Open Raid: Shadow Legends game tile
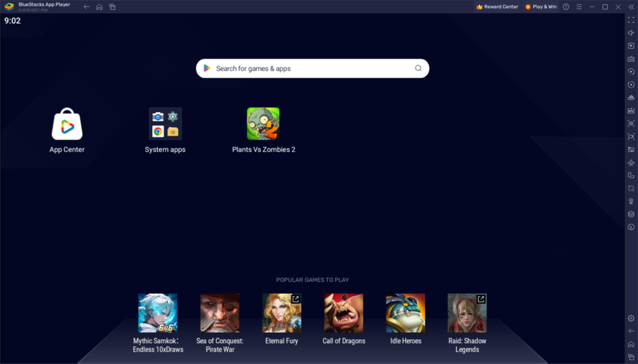Image resolution: width=638 pixels, height=364 pixels. 467,313
